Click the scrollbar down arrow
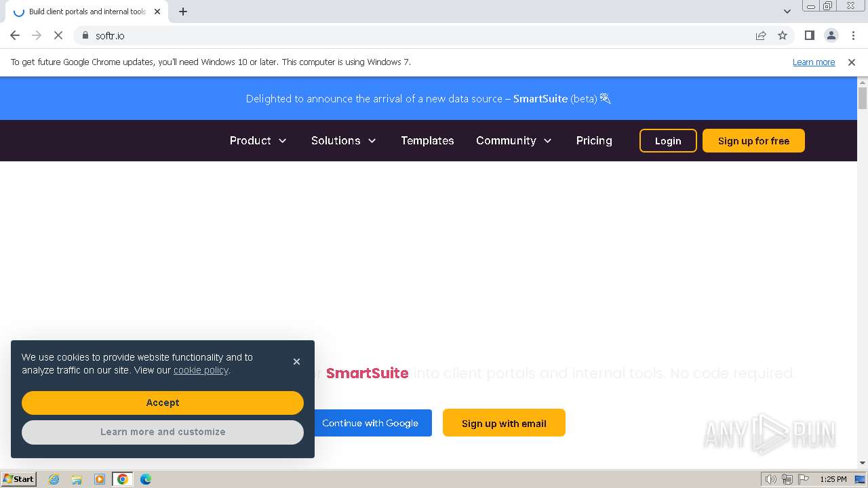 (x=863, y=463)
